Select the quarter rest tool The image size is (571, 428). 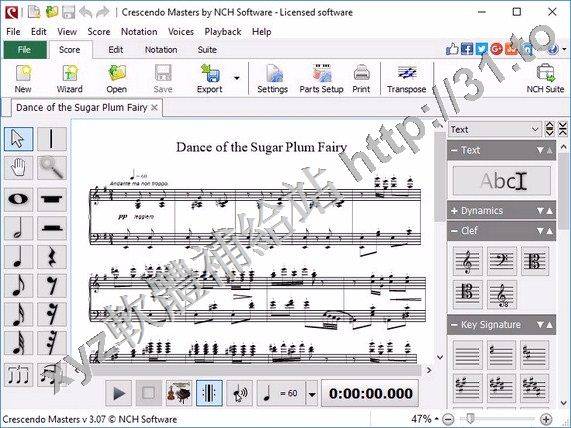[x=52, y=257]
